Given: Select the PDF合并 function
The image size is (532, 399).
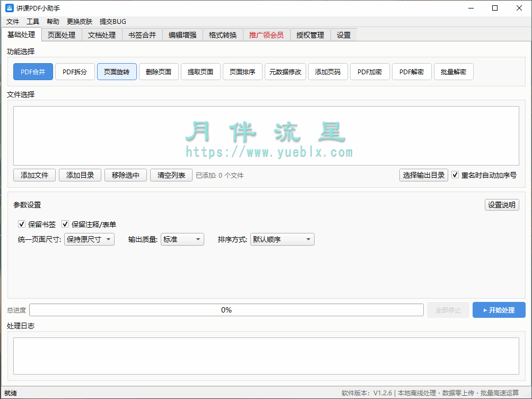Looking at the screenshot, I should [x=33, y=72].
